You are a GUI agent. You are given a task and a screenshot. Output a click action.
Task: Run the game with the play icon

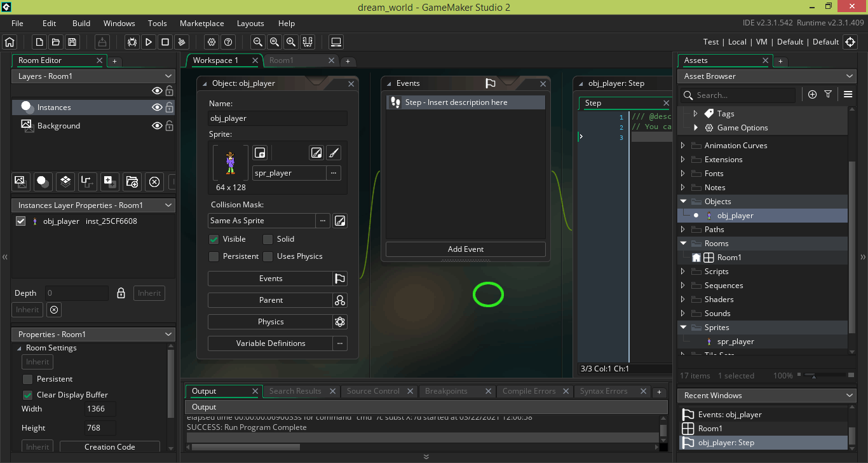[x=149, y=42]
